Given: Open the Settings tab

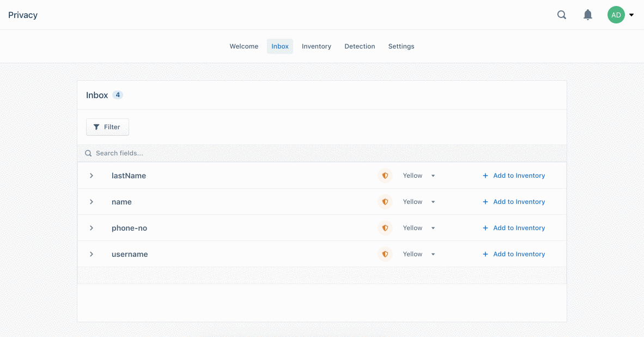Looking at the screenshot, I should point(401,46).
